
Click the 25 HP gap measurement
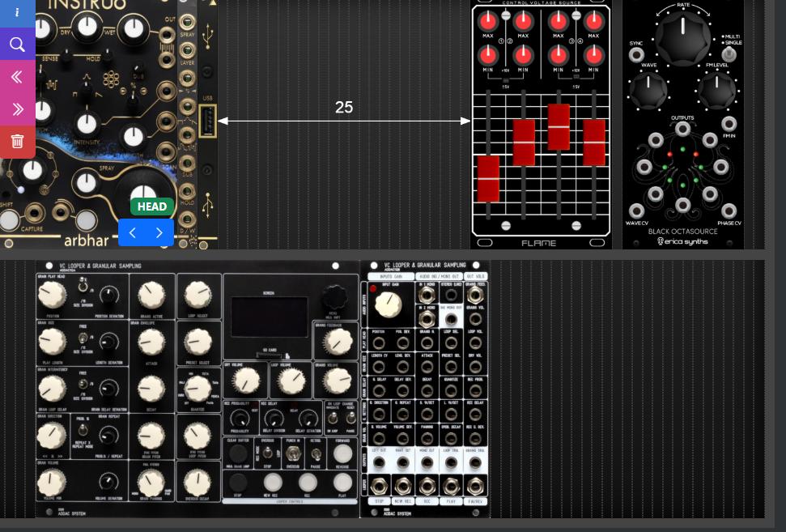[x=344, y=108]
